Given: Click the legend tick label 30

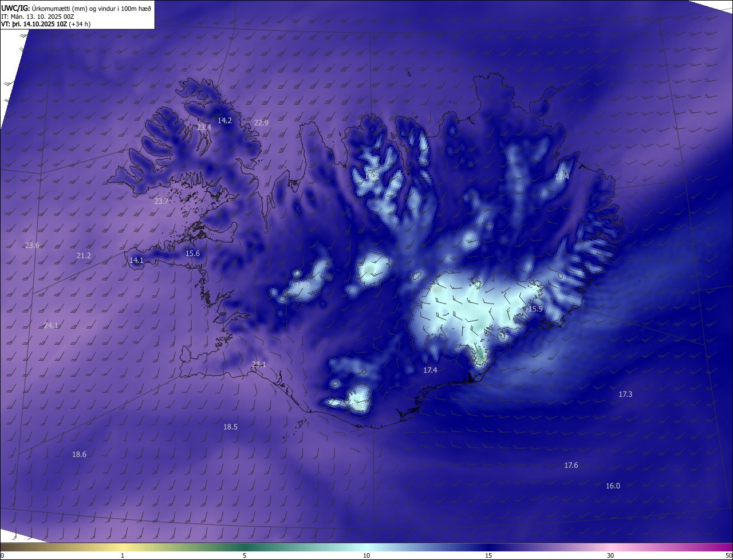Looking at the screenshot, I should pyautogui.click(x=610, y=555).
